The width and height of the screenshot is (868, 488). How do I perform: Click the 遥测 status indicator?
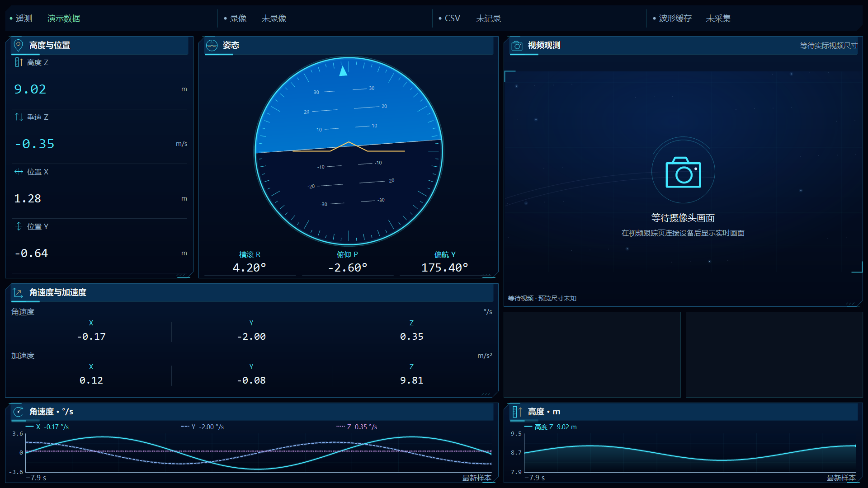coord(21,19)
